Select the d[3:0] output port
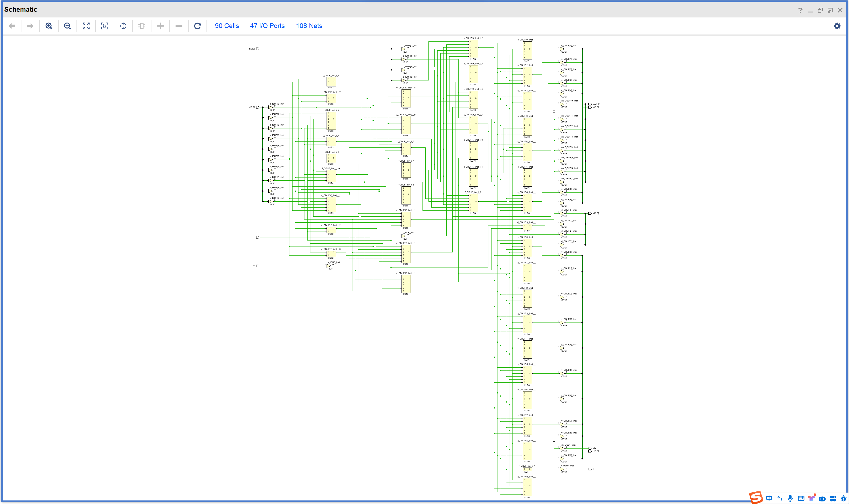849x504 pixels. tap(590, 213)
